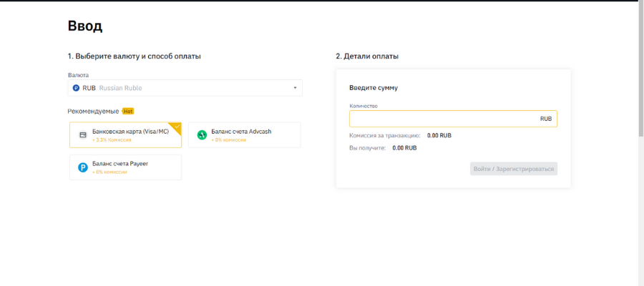Select Банковская карта (Visa/MC) payment option
644x286 pixels.
(x=125, y=135)
